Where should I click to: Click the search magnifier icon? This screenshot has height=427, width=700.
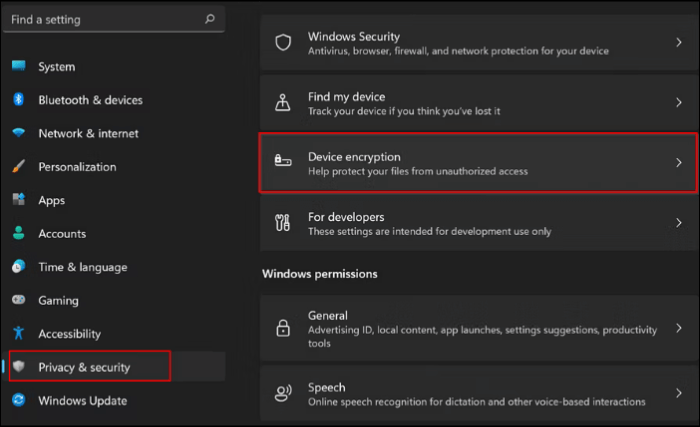209,19
